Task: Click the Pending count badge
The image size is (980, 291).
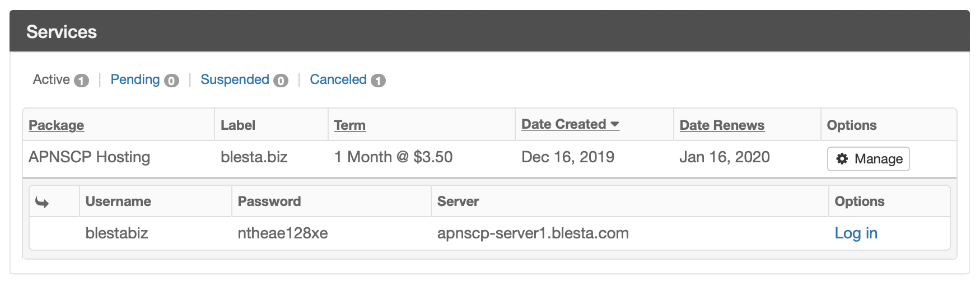Action: click(x=171, y=81)
